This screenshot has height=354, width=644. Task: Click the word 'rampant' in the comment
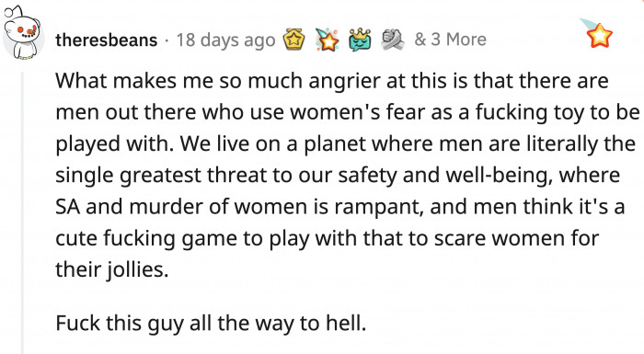[x=378, y=207]
